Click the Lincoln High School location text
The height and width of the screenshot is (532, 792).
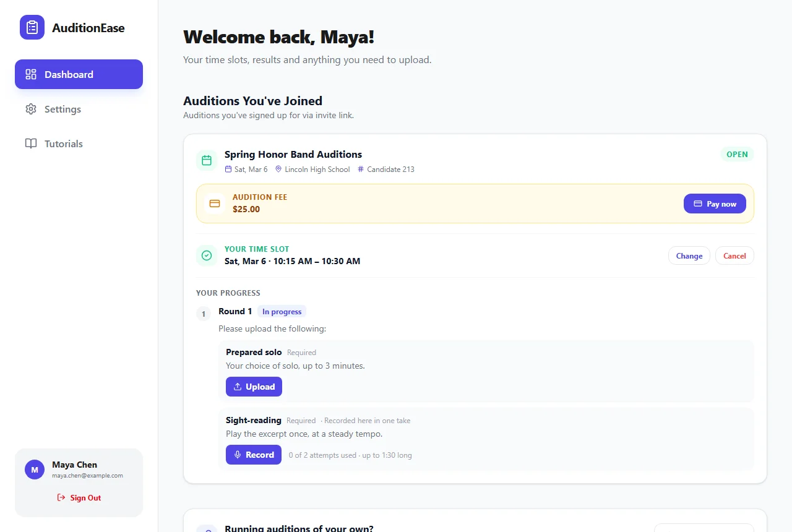(x=317, y=169)
